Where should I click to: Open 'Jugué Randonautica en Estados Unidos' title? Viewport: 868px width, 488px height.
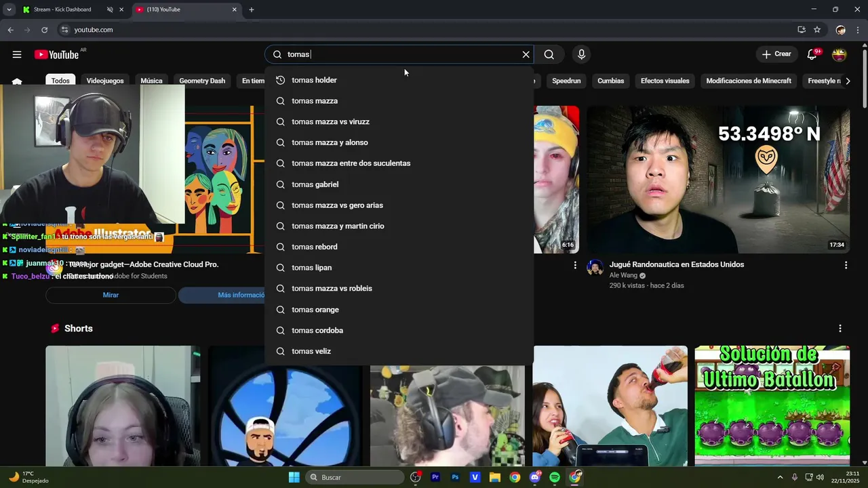677,264
